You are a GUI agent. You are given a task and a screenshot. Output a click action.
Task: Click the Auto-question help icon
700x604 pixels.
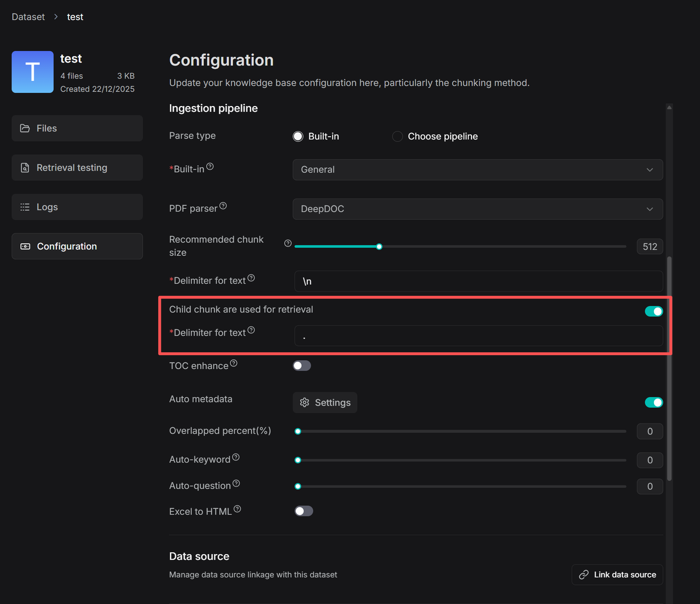[x=236, y=483]
